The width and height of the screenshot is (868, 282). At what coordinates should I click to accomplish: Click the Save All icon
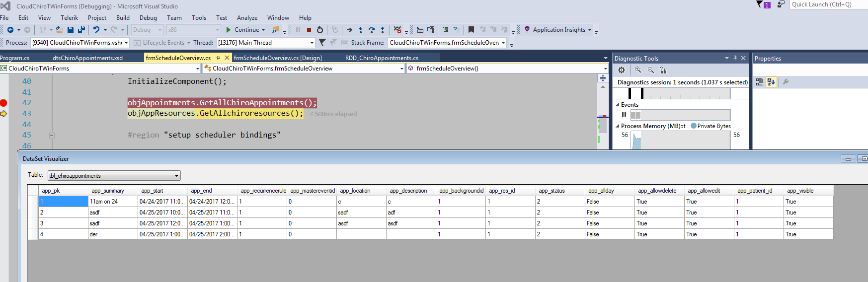pyautogui.click(x=81, y=30)
